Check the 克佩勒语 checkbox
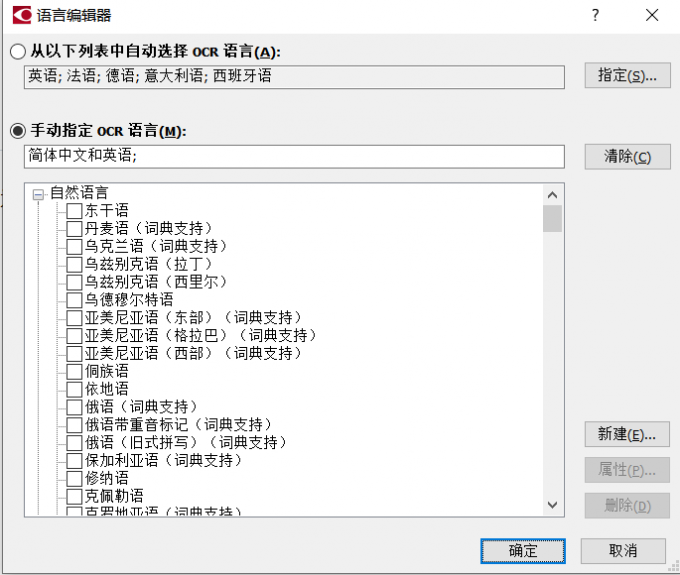680x575 pixels. (74, 496)
